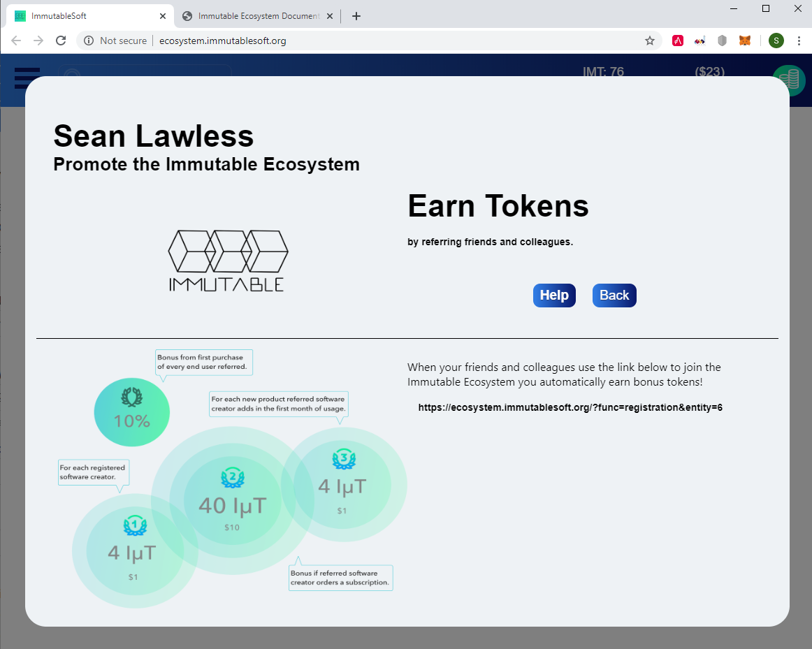Viewport: 812px width, 649px height.
Task: Click the green coin stack token icon
Action: (788, 80)
